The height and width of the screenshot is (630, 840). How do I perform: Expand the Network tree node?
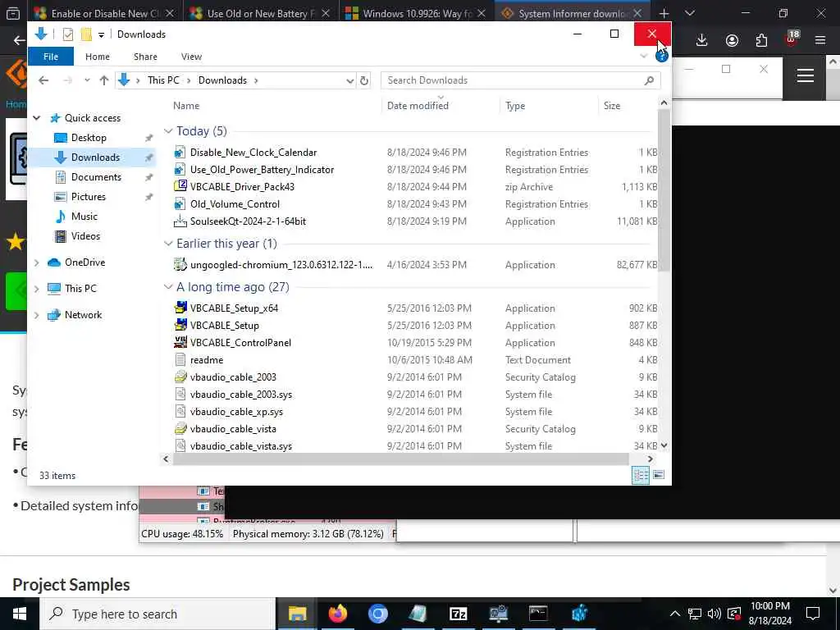coord(37,315)
